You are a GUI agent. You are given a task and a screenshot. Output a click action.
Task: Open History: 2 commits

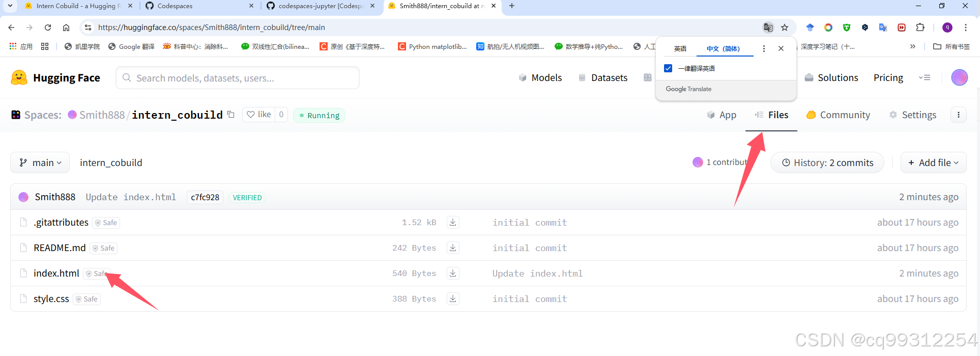click(827, 162)
